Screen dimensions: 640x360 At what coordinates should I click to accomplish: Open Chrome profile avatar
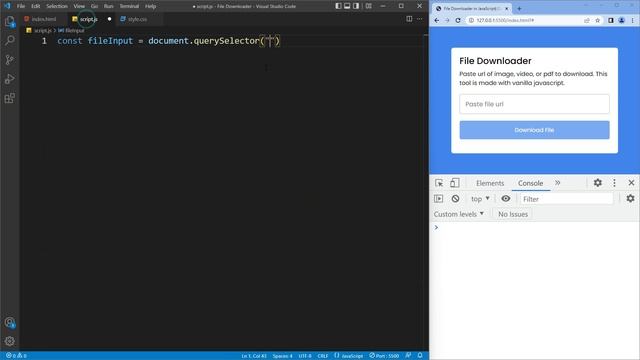(x=622, y=20)
